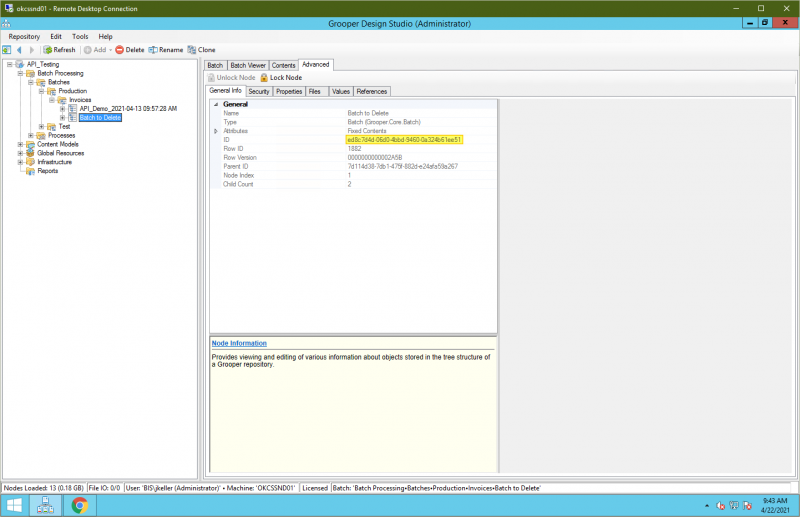Click the Unlock Node button
Image resolution: width=800 pixels, height=517 pixels.
(232, 78)
